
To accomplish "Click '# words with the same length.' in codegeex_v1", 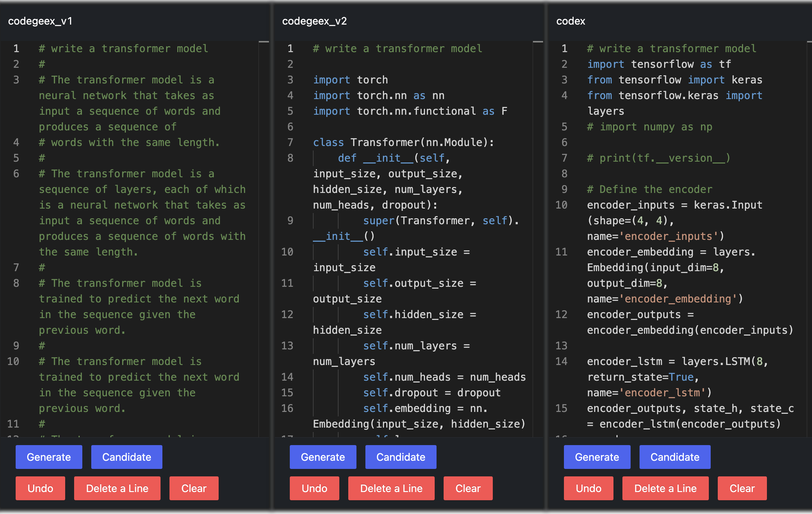I will [x=129, y=142].
